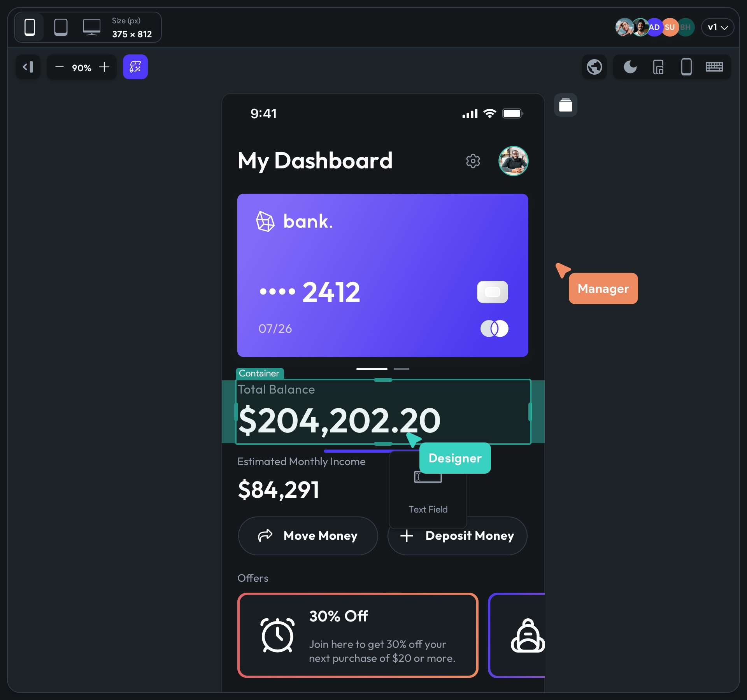Toggle the device frame phone icon
Screen dimensions: 747x700
pyautogui.click(x=686, y=67)
